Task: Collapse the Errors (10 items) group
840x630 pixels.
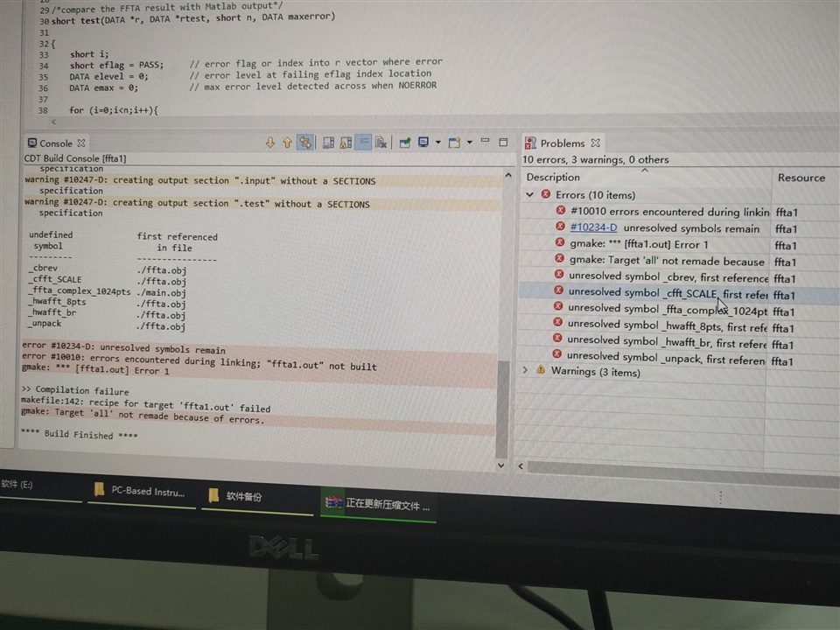Action: [529, 194]
